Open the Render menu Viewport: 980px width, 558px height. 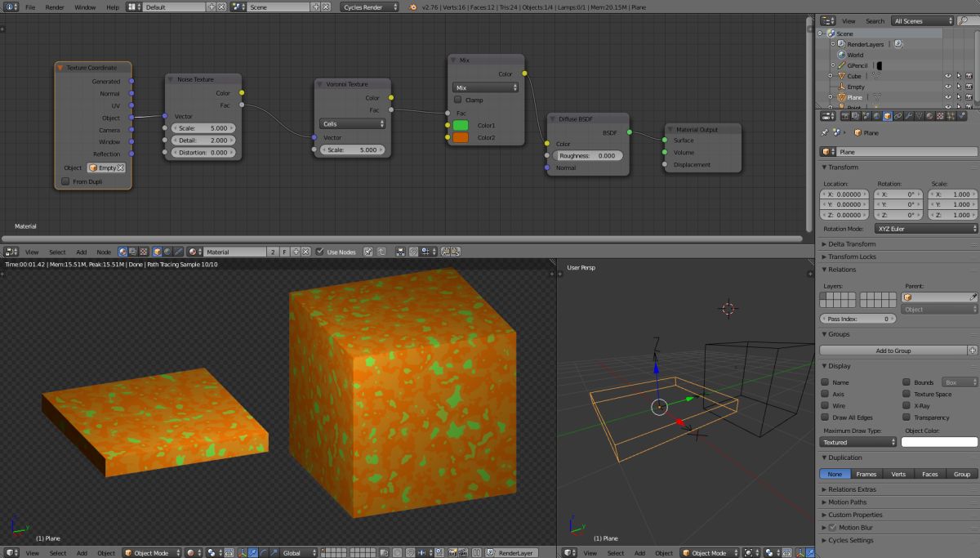coord(55,7)
